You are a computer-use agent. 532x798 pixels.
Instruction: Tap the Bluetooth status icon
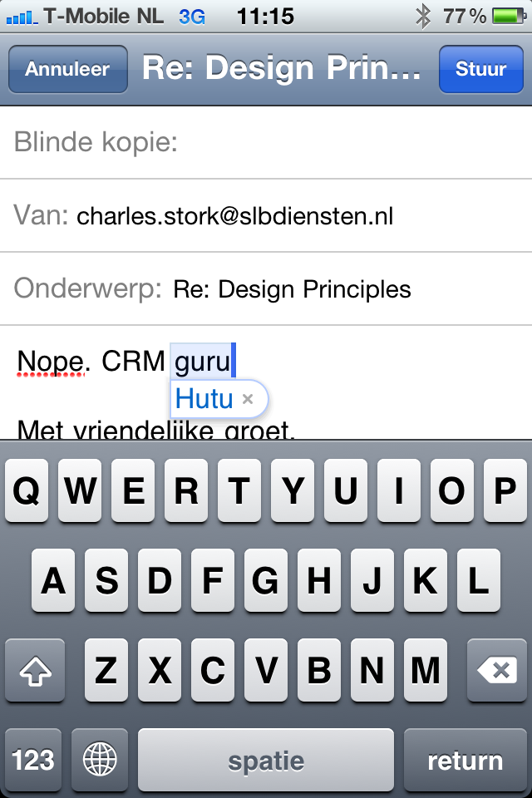pos(423,16)
